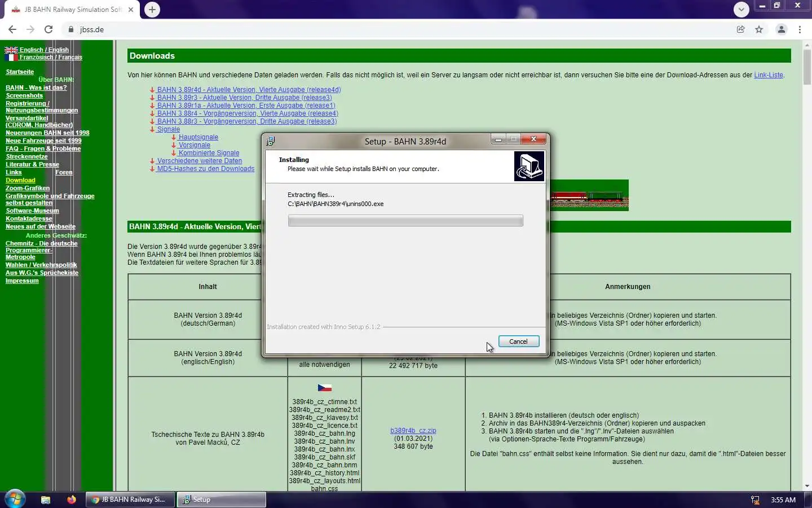The height and width of the screenshot is (508, 812).
Task: Jump to BAHN 3.88r4 release4 download
Action: 248,113
